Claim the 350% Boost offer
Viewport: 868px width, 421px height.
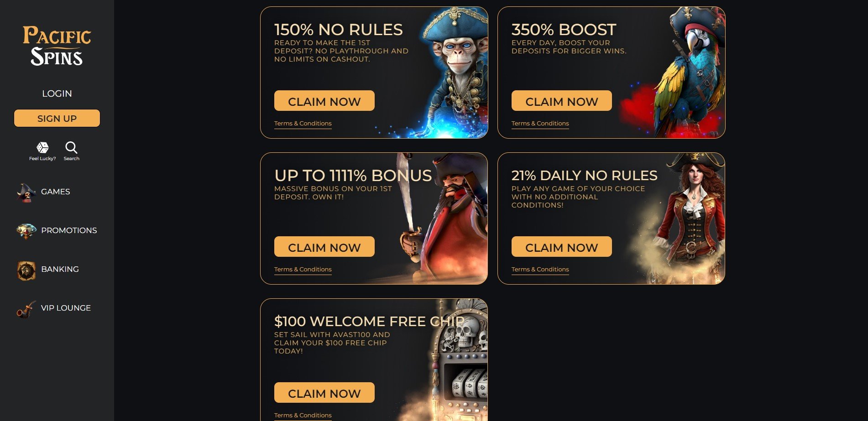(562, 101)
